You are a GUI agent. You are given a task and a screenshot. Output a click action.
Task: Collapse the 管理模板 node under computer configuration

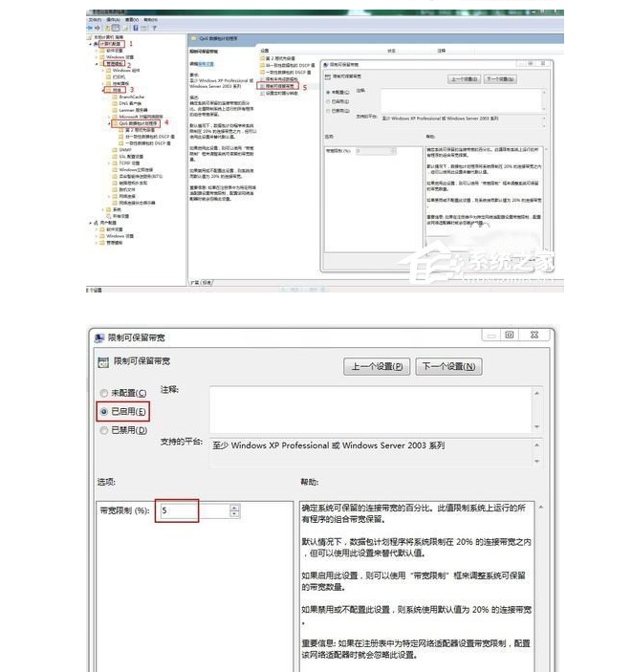click(x=97, y=63)
